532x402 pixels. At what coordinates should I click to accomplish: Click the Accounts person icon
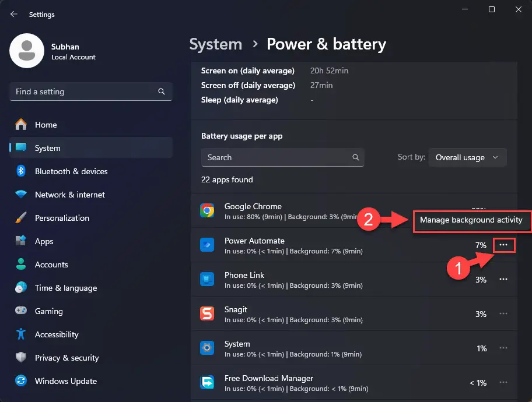point(20,264)
